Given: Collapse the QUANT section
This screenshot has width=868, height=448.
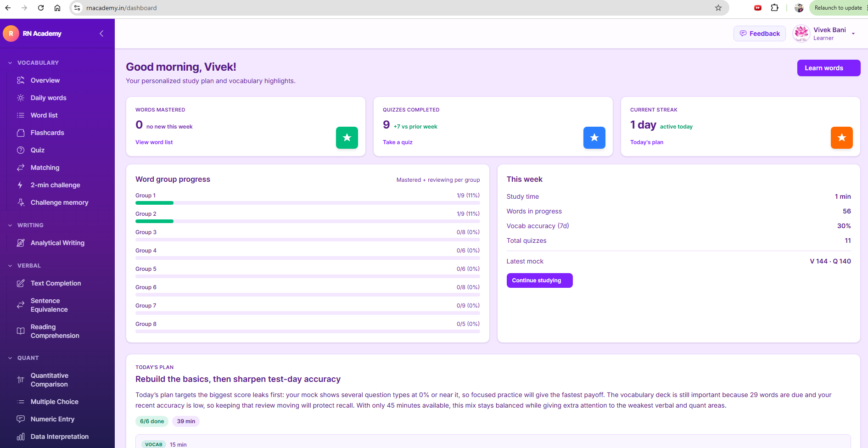Looking at the screenshot, I should point(10,358).
